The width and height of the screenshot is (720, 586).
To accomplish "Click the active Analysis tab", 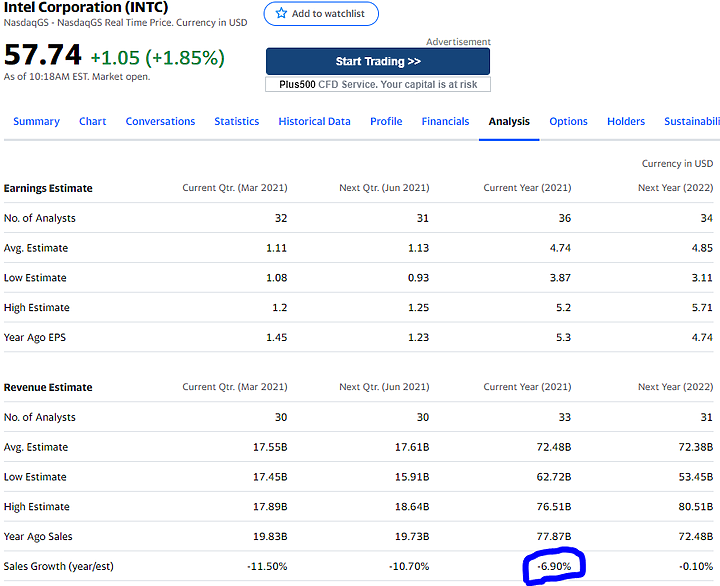I will click(x=509, y=121).
